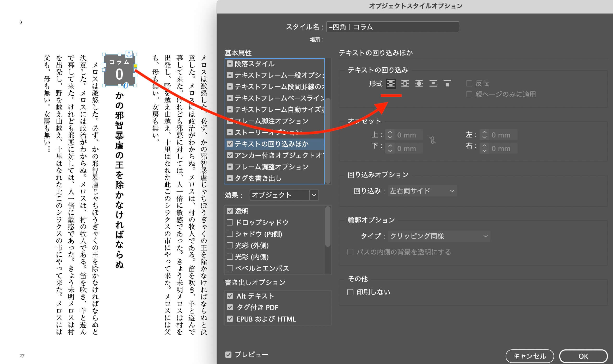This screenshot has height=364, width=613.
Task: Select wrap around bounding box icon
Action: point(405,84)
